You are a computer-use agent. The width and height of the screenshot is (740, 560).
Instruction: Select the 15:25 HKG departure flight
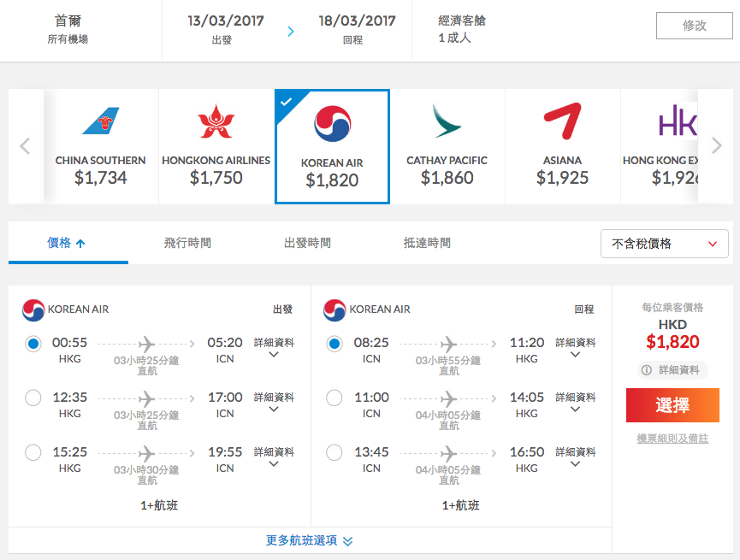click(33, 452)
